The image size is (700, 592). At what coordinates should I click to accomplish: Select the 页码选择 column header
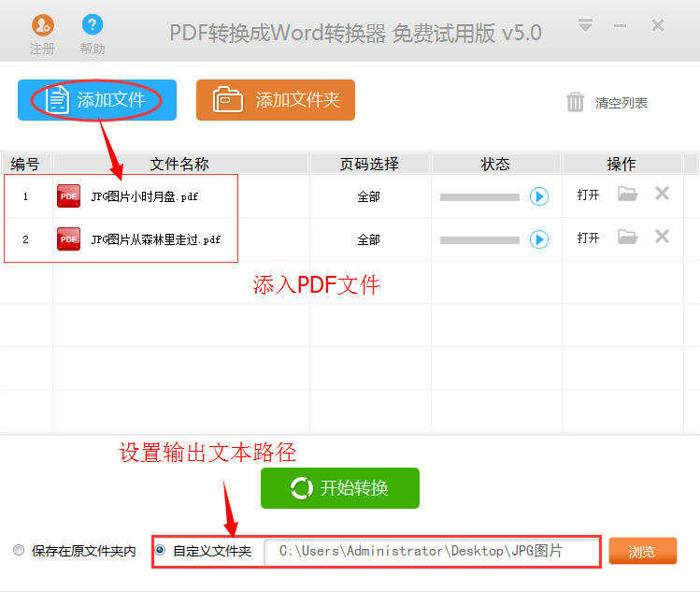click(369, 164)
